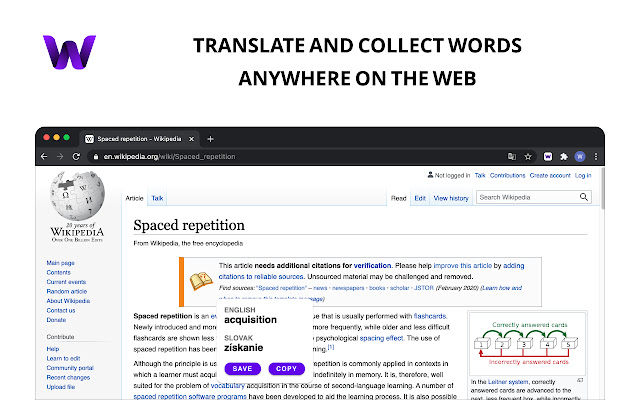Open the Current events sidebar link
The height and width of the screenshot is (400, 640).
(x=66, y=282)
